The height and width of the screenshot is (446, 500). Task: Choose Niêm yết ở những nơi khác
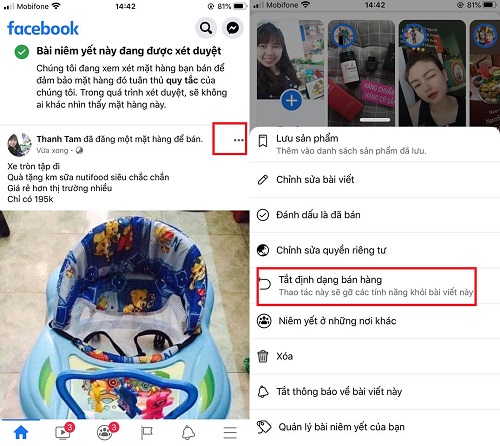[x=375, y=321]
